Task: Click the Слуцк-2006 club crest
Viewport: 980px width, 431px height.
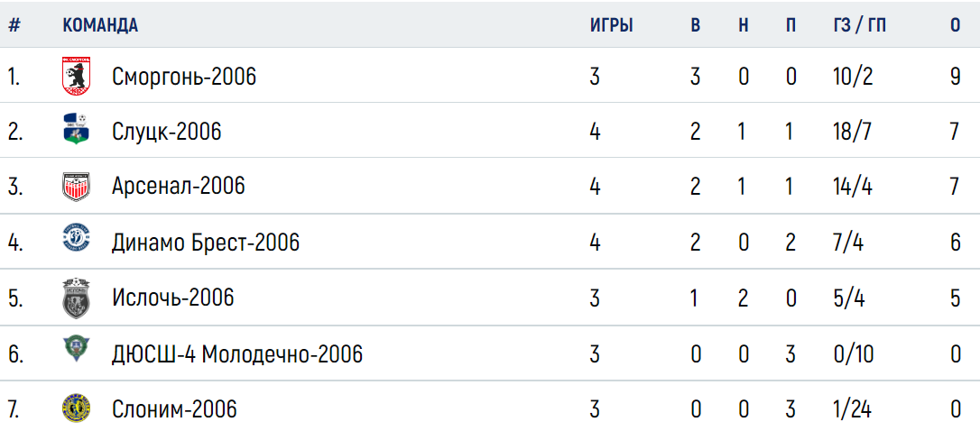Action: (x=76, y=130)
